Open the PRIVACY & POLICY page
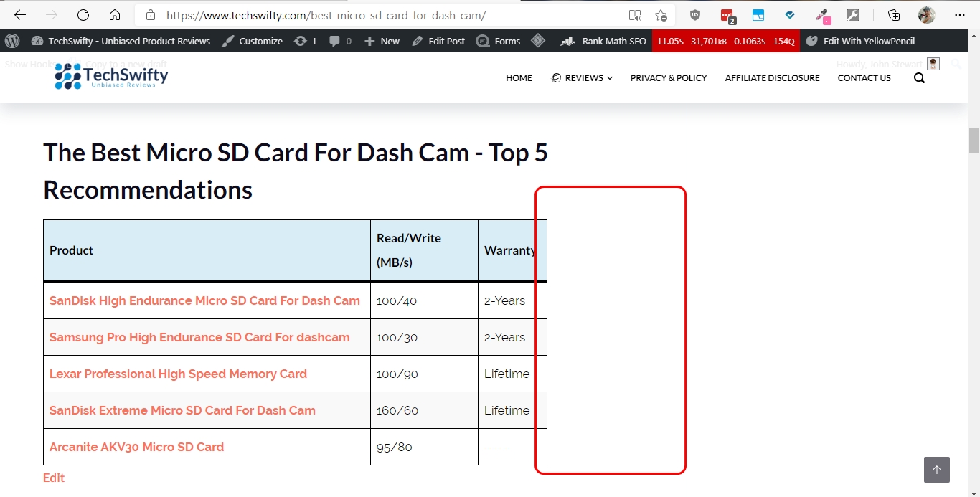 point(669,77)
